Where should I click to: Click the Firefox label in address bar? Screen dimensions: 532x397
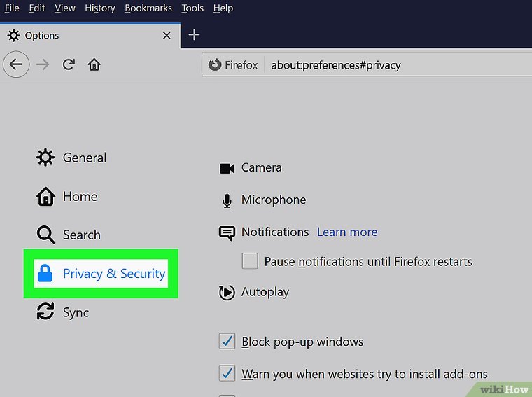click(241, 65)
